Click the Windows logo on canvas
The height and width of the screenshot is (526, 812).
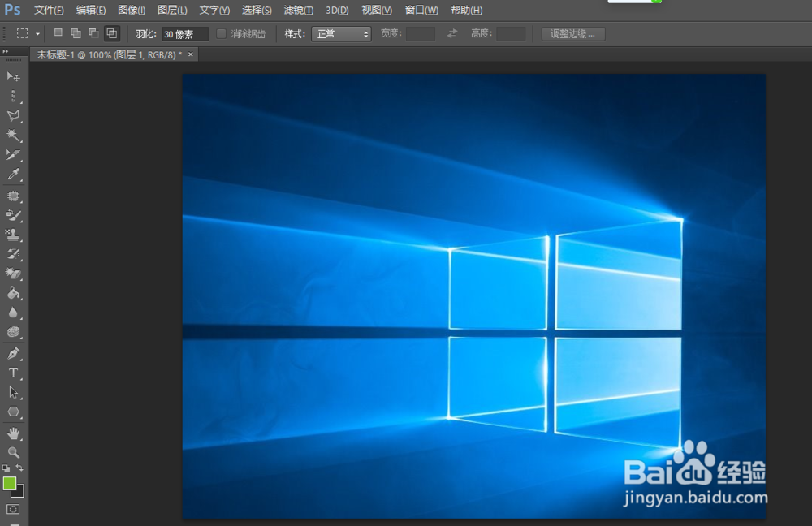click(565, 334)
